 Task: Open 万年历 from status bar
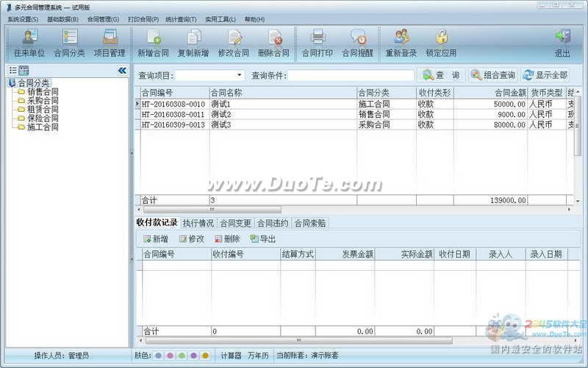click(x=259, y=355)
